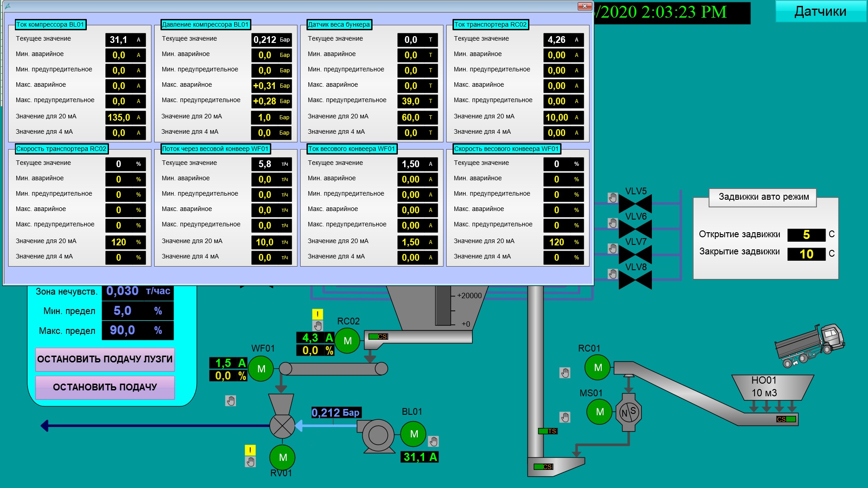Click Задвижки авто режим header
Image resolution: width=868 pixels, height=488 pixels.
(764, 197)
